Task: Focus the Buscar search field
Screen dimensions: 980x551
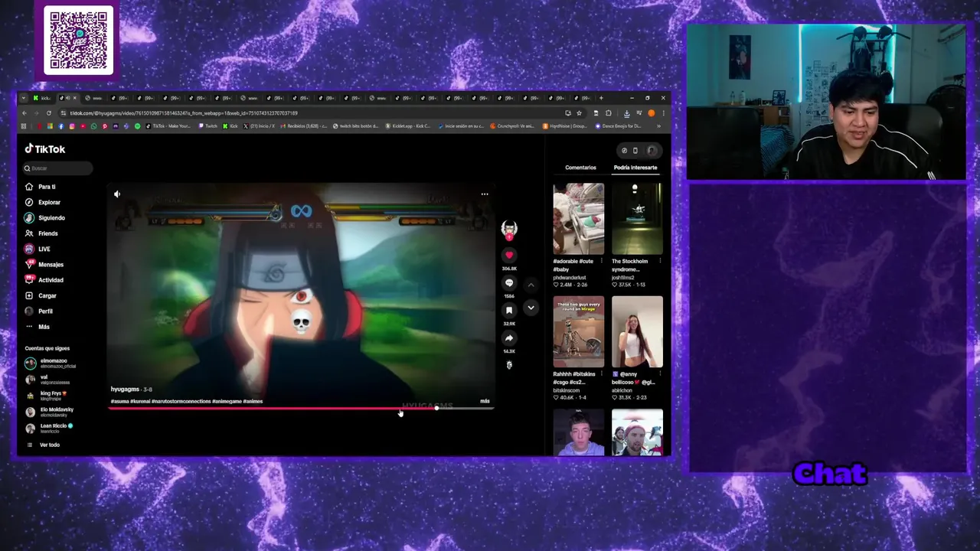Action: [57, 168]
